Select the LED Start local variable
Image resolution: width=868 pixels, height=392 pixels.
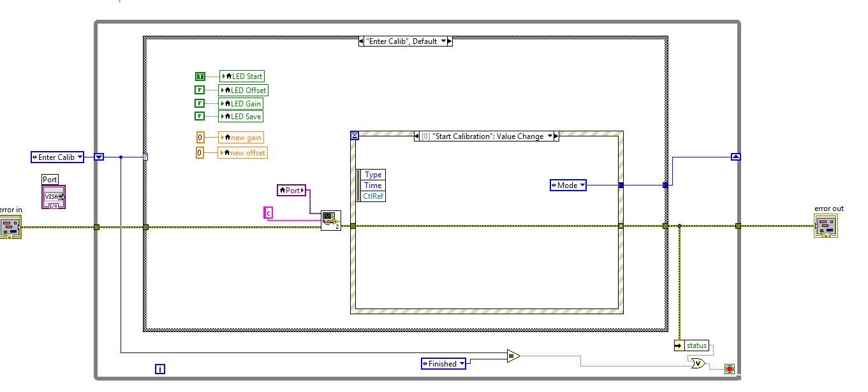click(x=242, y=76)
